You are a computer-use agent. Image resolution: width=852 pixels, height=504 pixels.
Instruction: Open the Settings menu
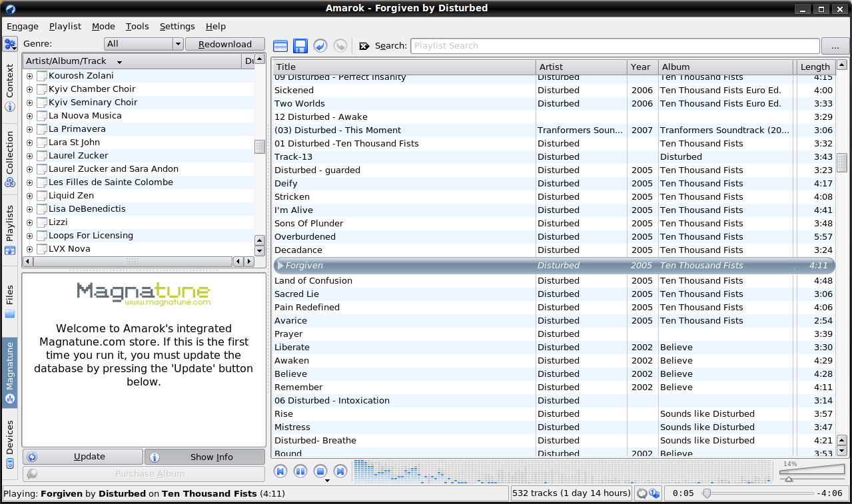click(177, 27)
